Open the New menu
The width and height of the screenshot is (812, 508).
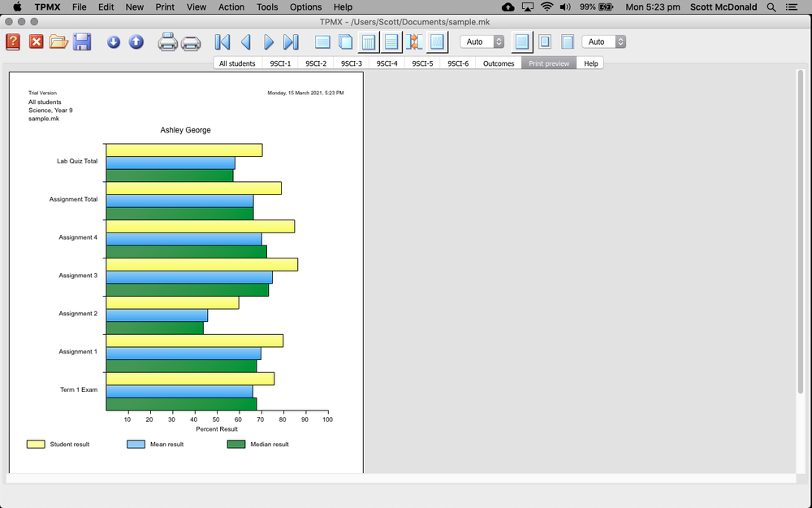(x=135, y=7)
